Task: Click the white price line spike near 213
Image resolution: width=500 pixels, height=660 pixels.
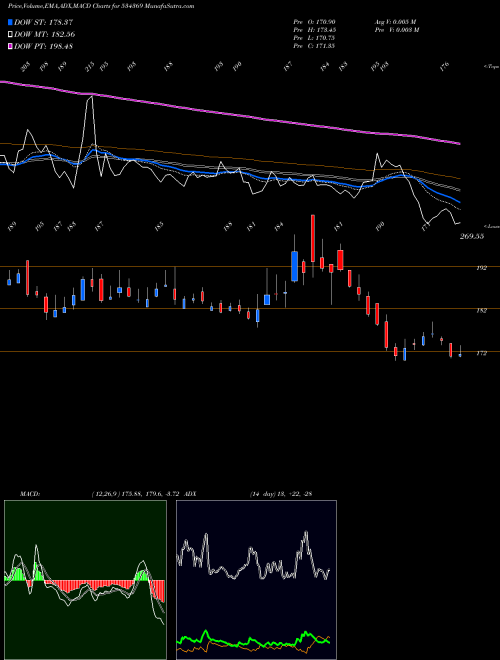Action: click(90, 99)
